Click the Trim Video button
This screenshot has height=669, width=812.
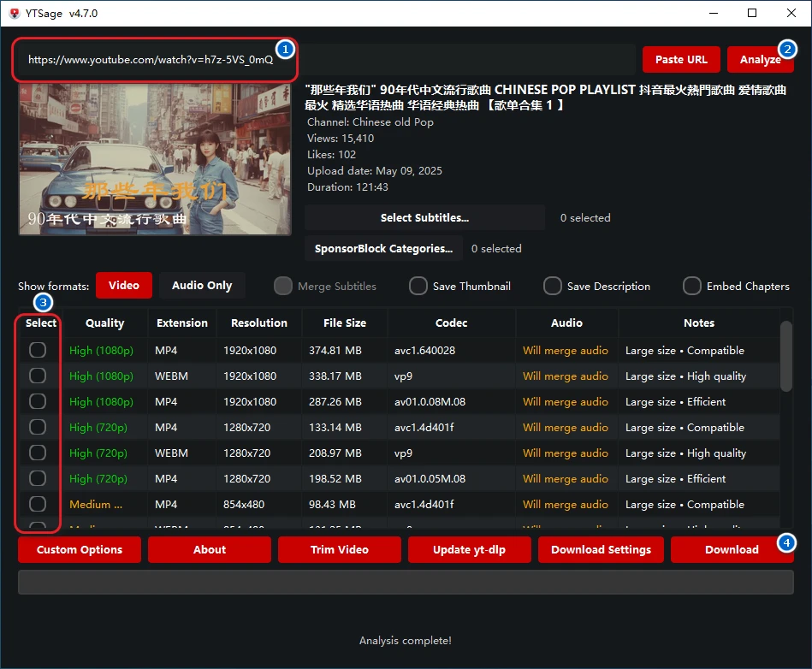340,549
